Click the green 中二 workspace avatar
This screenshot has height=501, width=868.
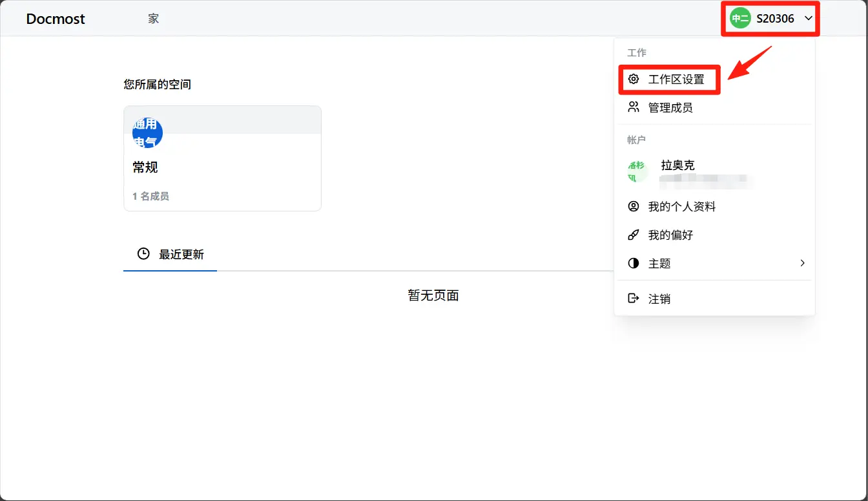click(740, 19)
